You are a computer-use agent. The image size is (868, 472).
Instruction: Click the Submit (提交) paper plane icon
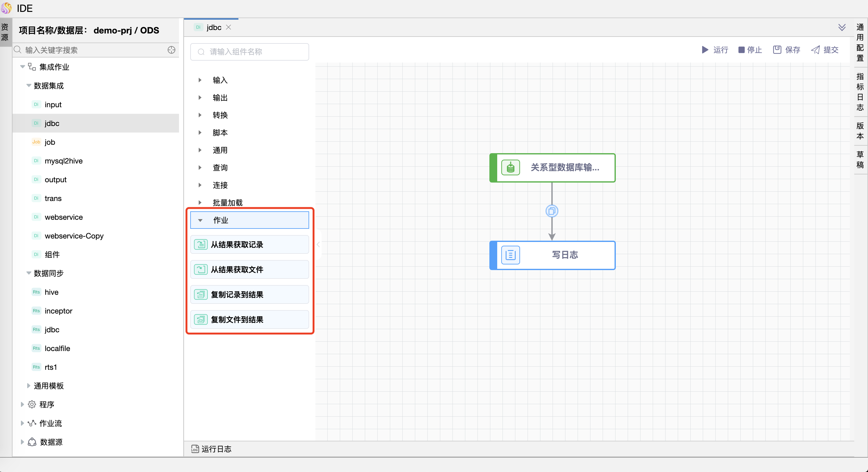815,50
